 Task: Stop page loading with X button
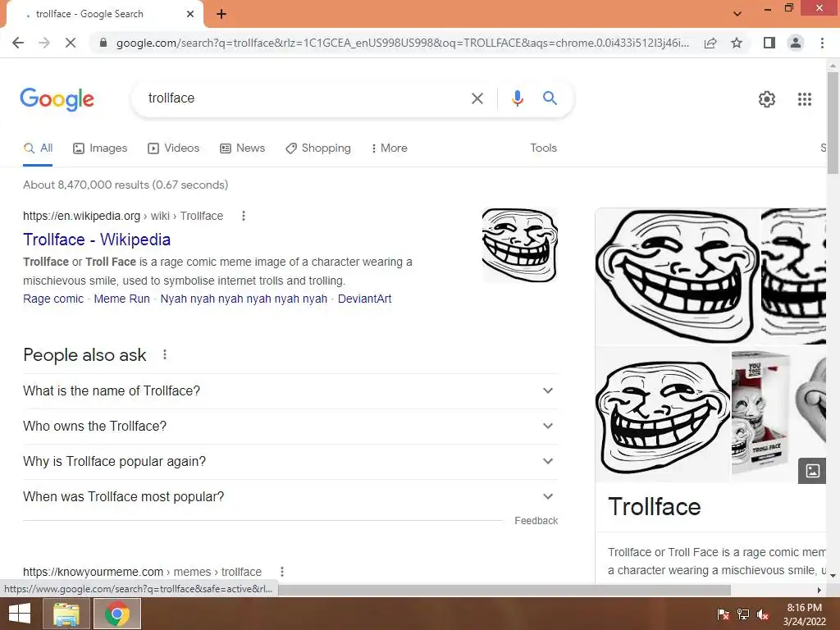tap(71, 43)
